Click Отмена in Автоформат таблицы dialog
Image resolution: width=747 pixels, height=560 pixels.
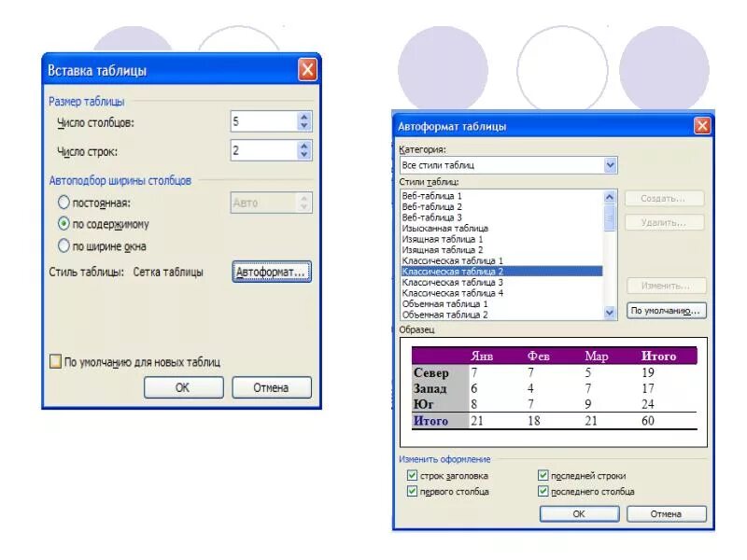(x=667, y=514)
